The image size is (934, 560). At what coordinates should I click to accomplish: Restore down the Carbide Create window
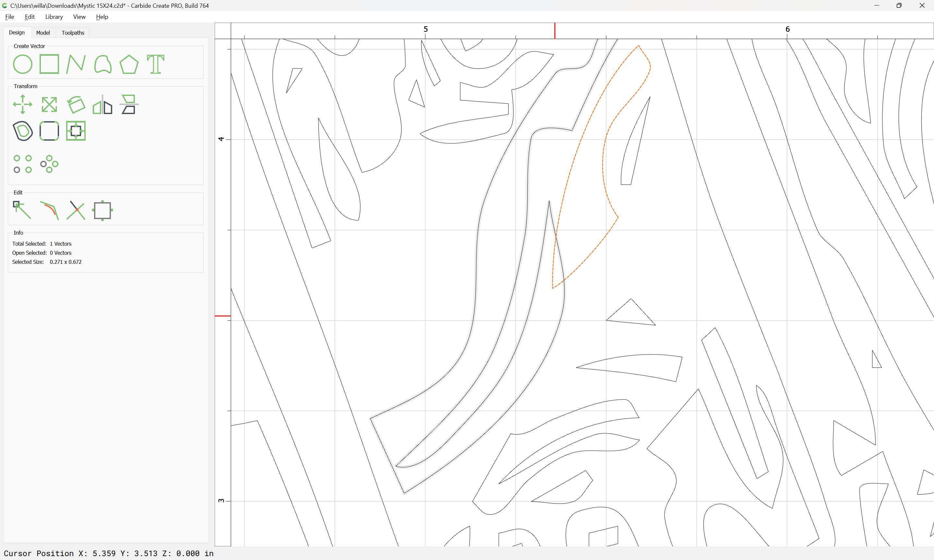tap(899, 6)
